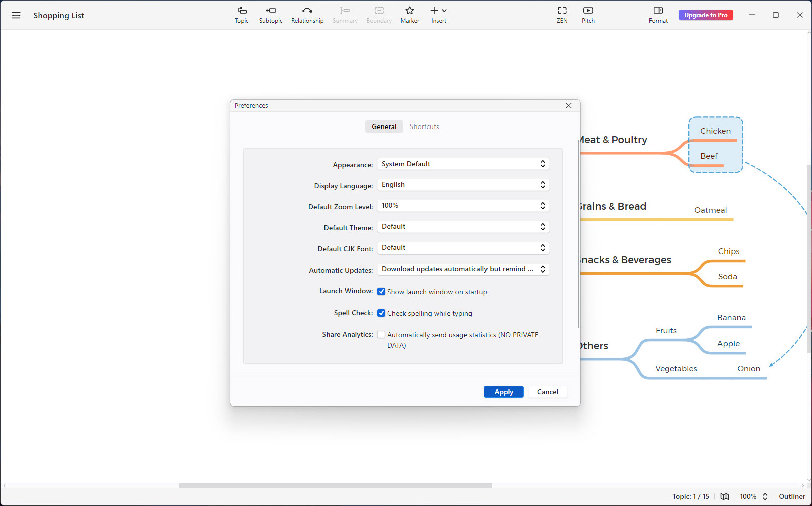This screenshot has width=812, height=506.
Task: Select the Meat & Poultry topic
Action: 613,140
